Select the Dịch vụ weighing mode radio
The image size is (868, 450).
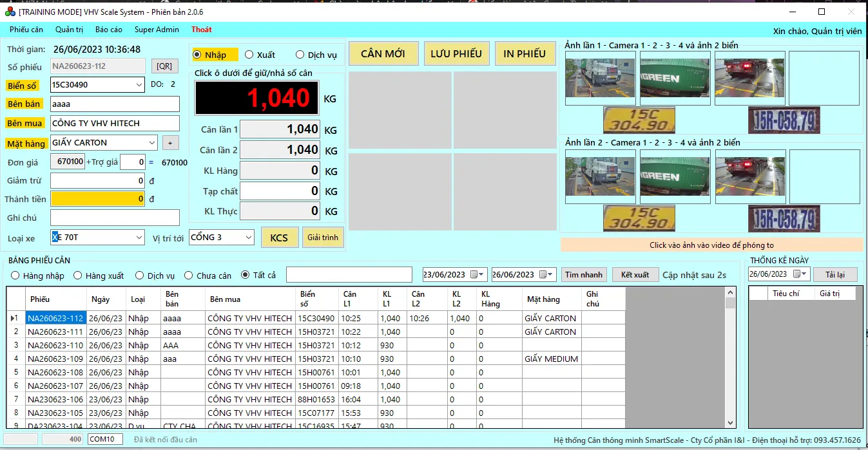[300, 55]
